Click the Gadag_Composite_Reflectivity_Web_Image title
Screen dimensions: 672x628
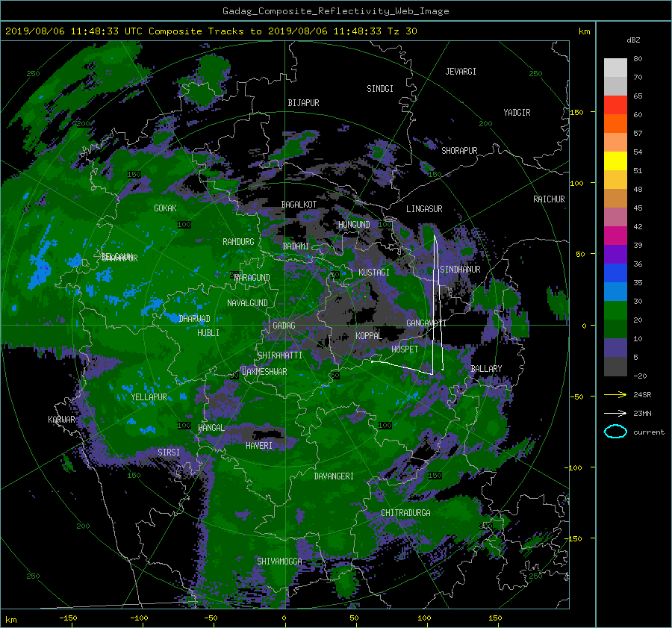tap(335, 11)
